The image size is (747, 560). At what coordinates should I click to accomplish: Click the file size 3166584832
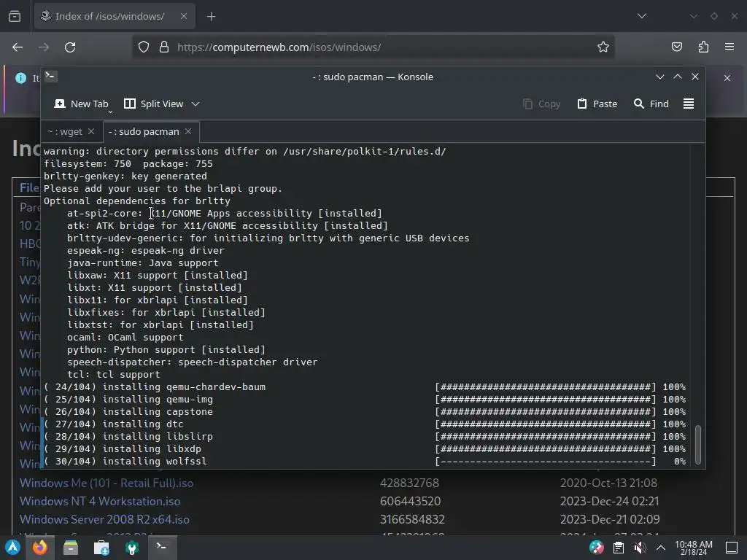coord(412,519)
